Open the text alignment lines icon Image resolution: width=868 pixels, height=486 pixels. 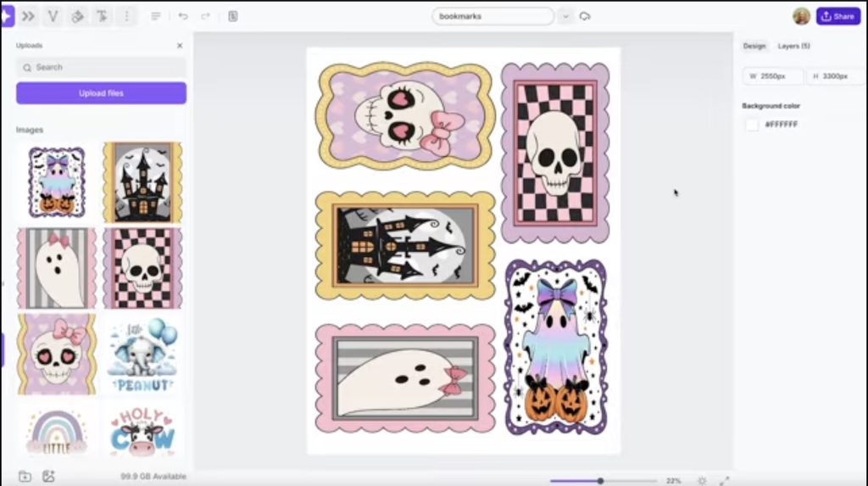tap(156, 17)
